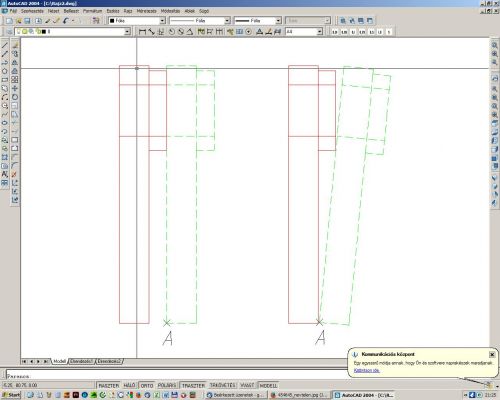The width and height of the screenshot is (500, 400).
Task: Click the Dimension style icon next to the A4 dropdown
Action: (x=277, y=32)
